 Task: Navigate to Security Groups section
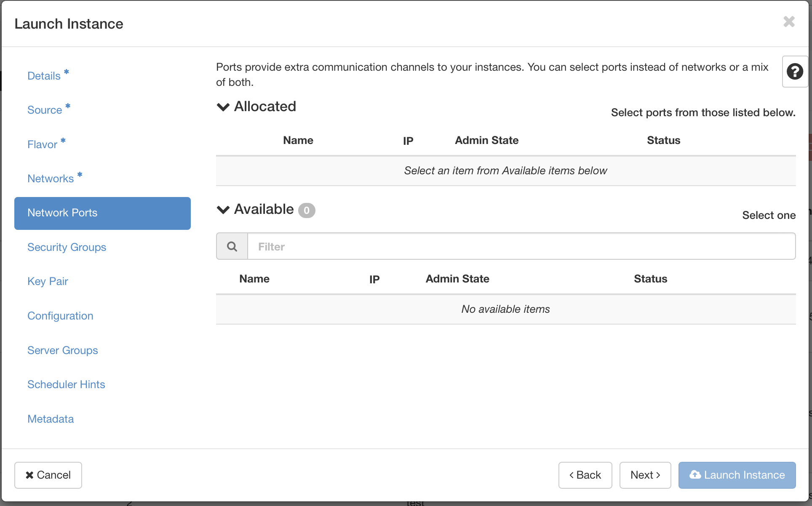click(67, 247)
